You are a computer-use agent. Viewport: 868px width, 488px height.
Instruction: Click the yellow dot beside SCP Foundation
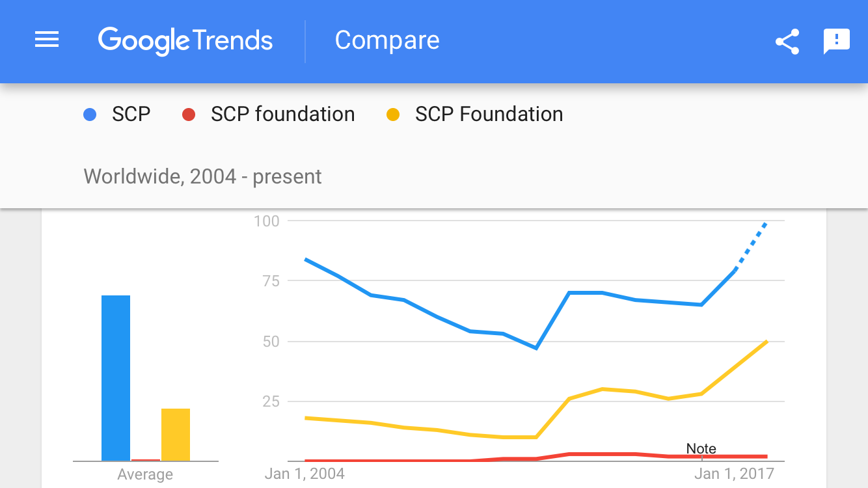coord(392,115)
